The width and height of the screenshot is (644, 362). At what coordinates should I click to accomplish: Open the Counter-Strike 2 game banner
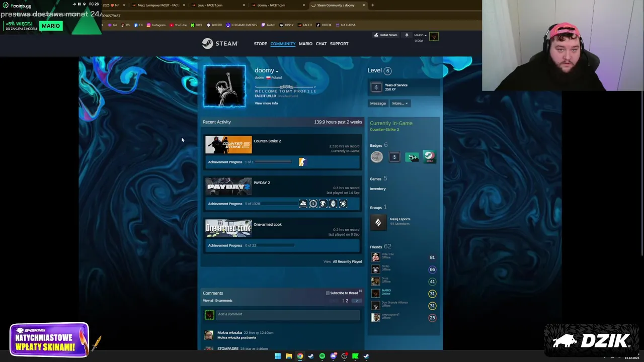[228, 145]
